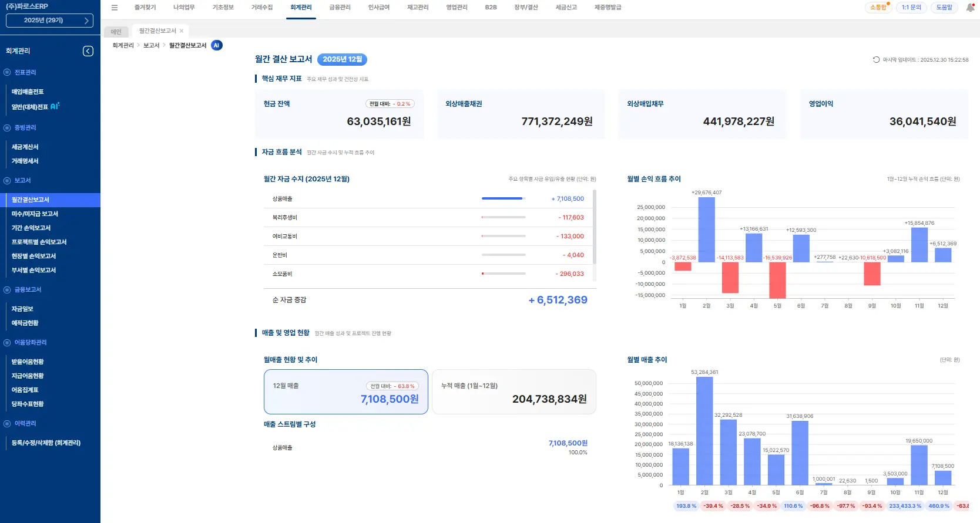This screenshot has width=980, height=523.
Task: Open the hamburger menu icon
Action: tap(115, 8)
